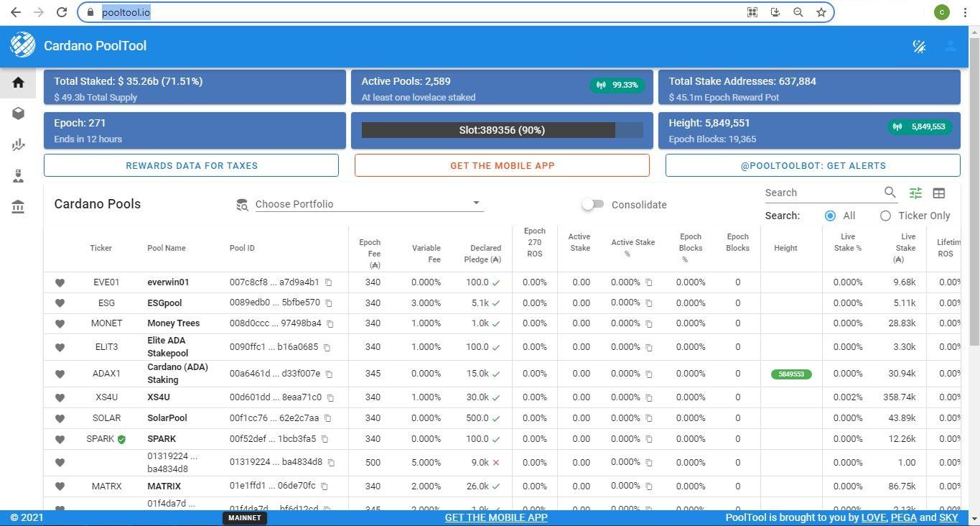Open the footer GET THE MOBILE APP link
The image size is (980, 526).
pos(496,517)
